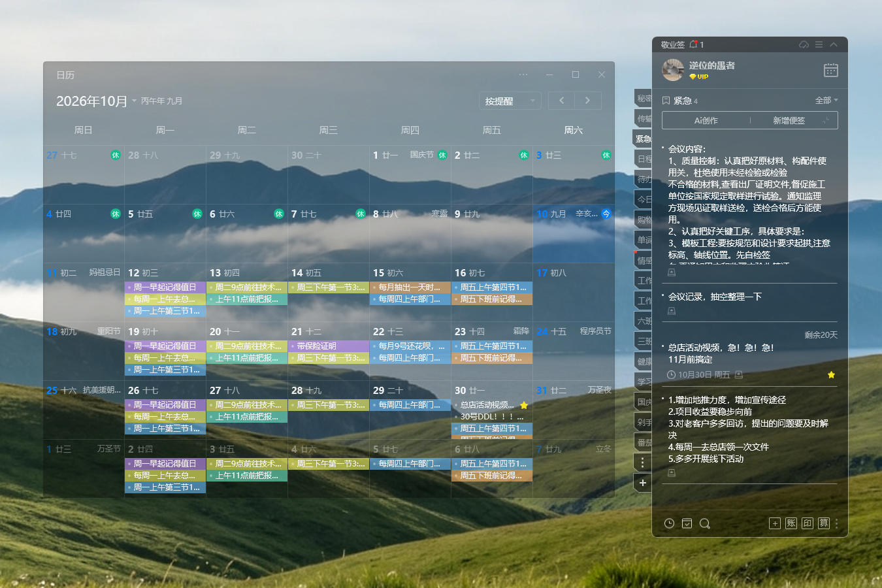Open 30号DDL event on October 30
The width and height of the screenshot is (882, 588).
click(492, 417)
